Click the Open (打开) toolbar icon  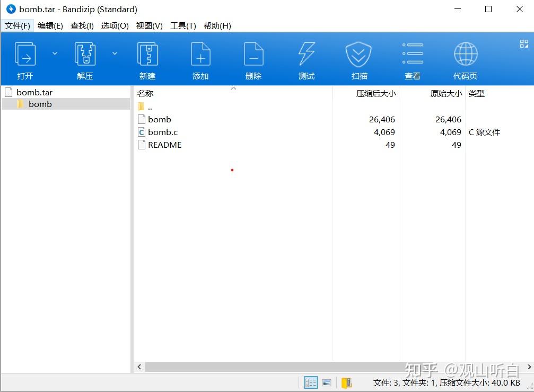(25, 54)
